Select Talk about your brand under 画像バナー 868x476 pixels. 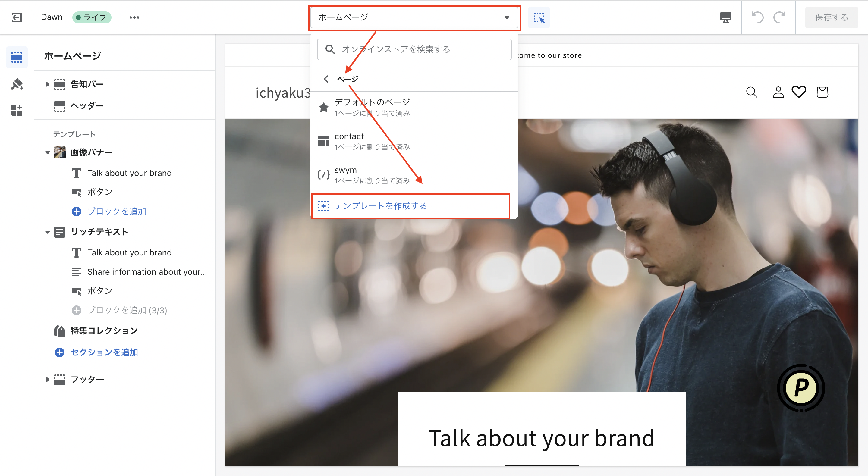[x=129, y=173]
